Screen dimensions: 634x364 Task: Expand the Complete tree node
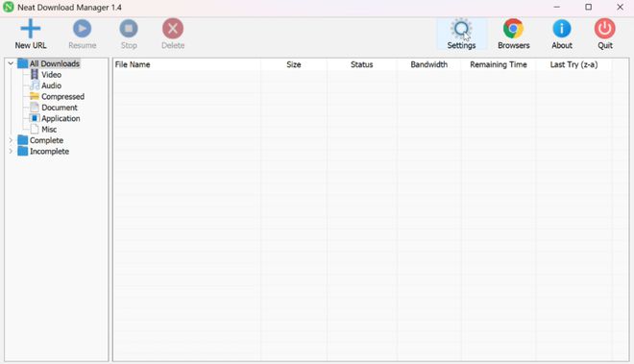point(11,140)
